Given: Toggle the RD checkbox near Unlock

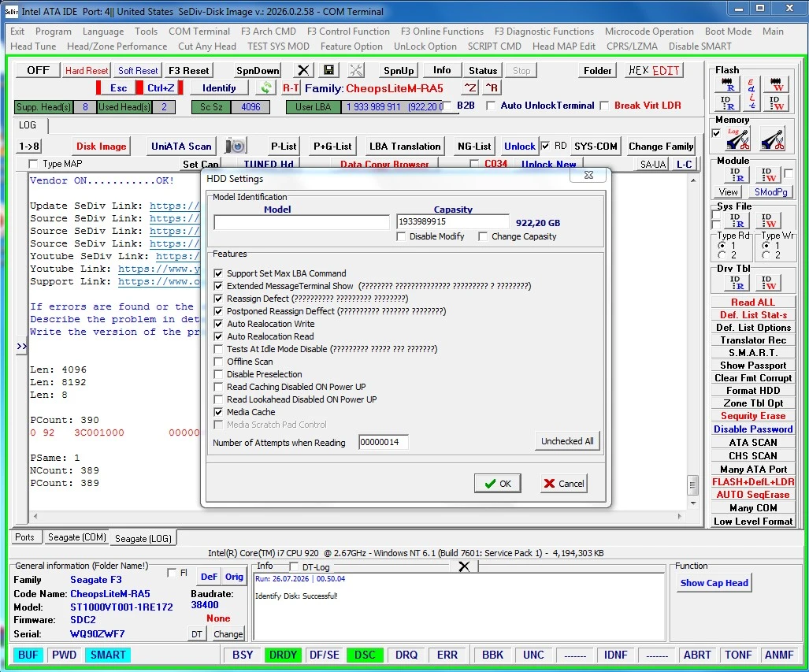Looking at the screenshot, I should coord(545,146).
